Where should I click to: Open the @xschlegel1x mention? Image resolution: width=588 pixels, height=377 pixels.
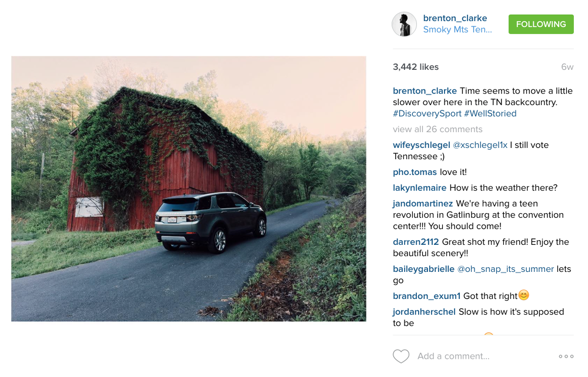coord(480,145)
